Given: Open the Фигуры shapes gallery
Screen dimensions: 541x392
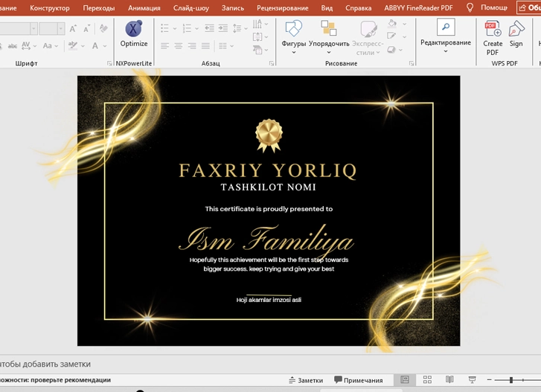Looking at the screenshot, I should (x=294, y=37).
